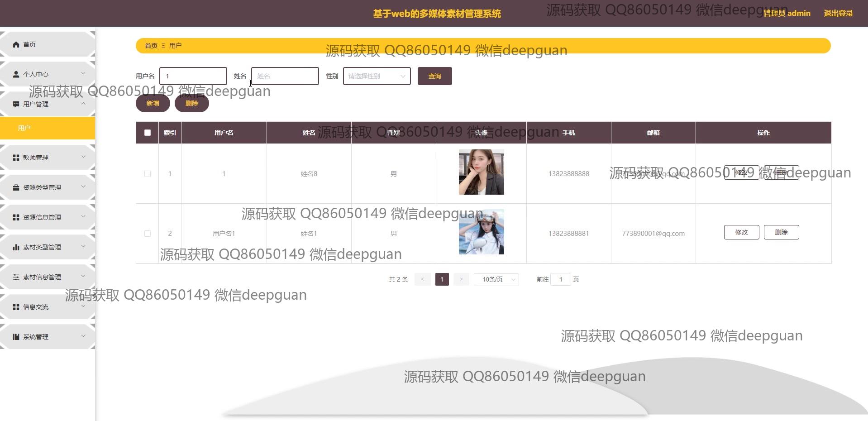
Task: Click the grid icon beside 资源信息管理
Action: pyautogui.click(x=16, y=217)
